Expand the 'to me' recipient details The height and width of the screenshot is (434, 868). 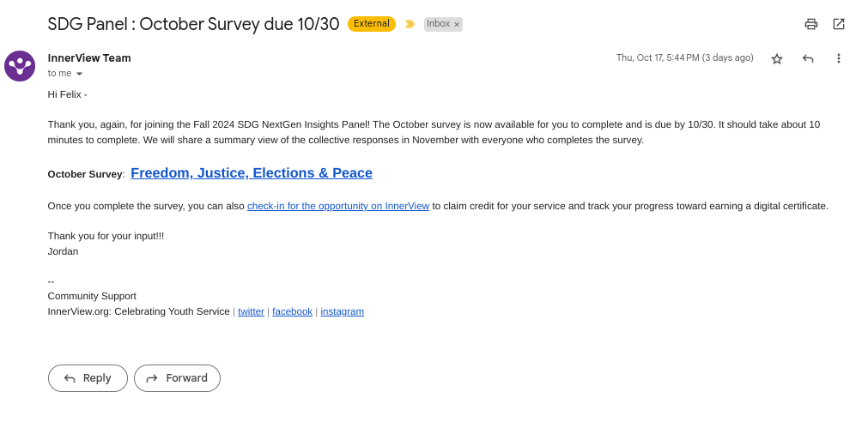point(80,74)
